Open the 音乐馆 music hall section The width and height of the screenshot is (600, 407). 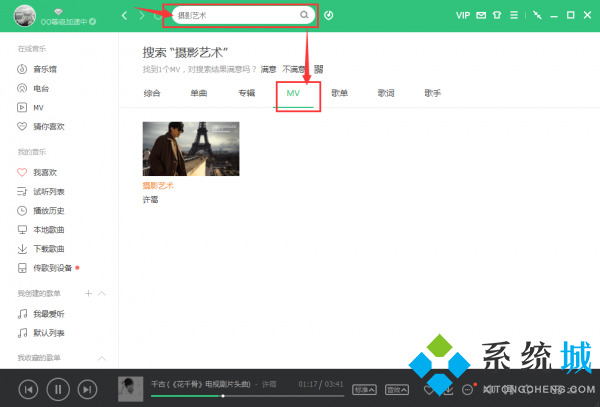(x=37, y=69)
